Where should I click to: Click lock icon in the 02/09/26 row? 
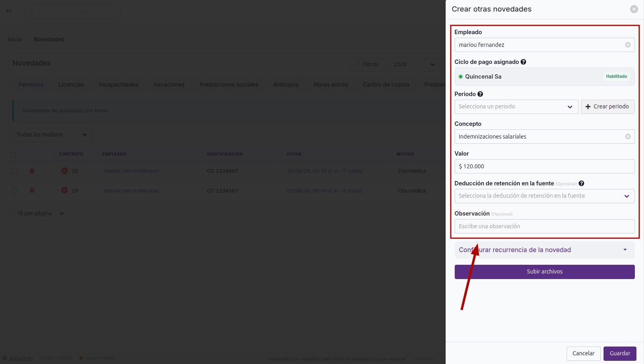pyautogui.click(x=32, y=190)
